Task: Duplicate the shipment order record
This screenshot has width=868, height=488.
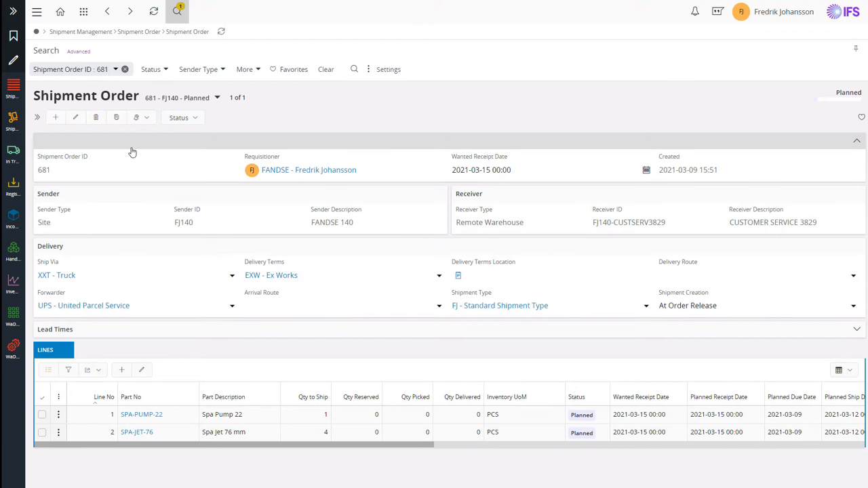Action: coord(116,117)
